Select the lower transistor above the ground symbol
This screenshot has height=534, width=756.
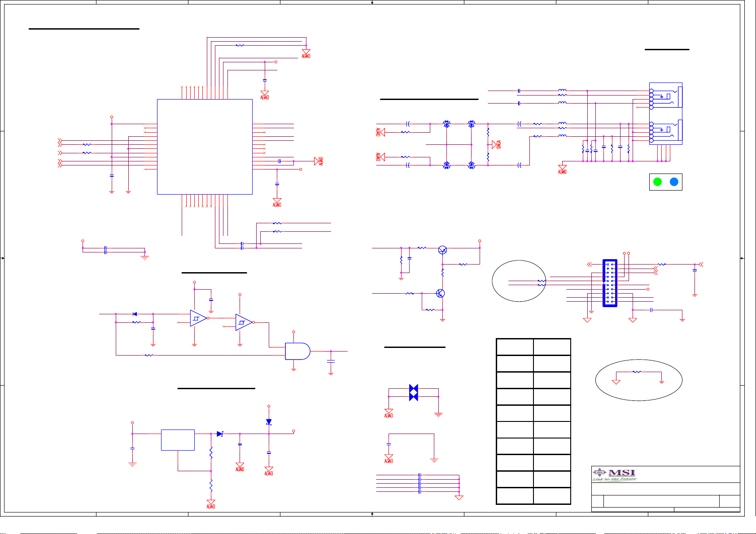click(440, 294)
